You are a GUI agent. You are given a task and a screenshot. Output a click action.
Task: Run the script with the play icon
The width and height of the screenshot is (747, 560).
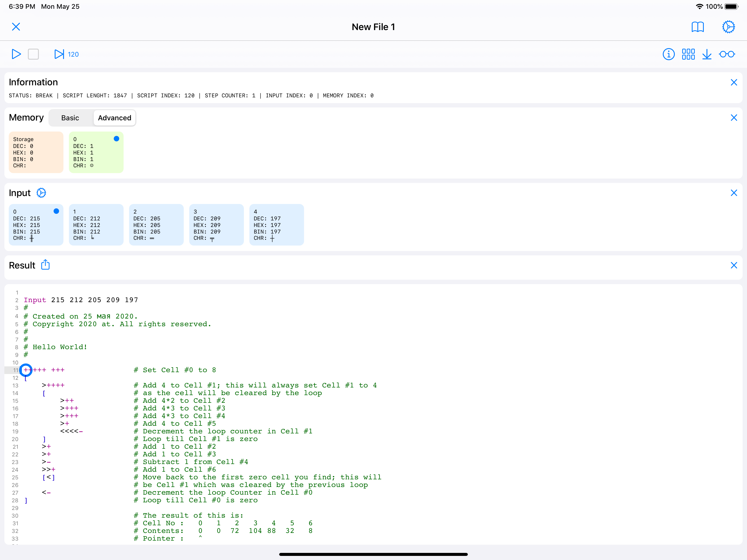(x=16, y=54)
